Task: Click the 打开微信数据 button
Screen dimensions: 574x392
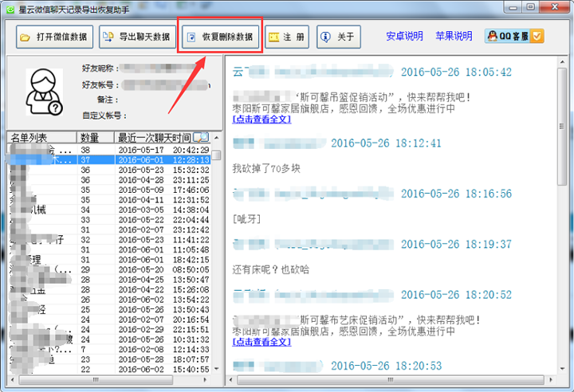Action: [54, 37]
